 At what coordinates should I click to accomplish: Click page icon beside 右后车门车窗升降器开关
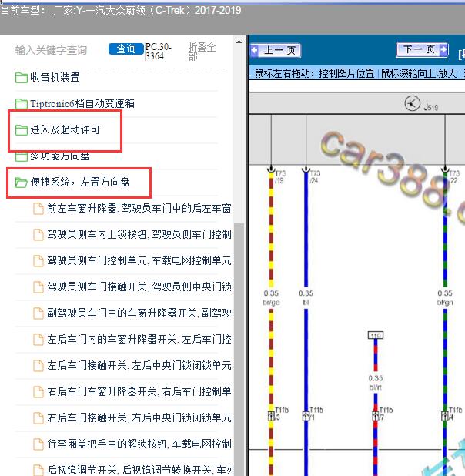click(38, 391)
